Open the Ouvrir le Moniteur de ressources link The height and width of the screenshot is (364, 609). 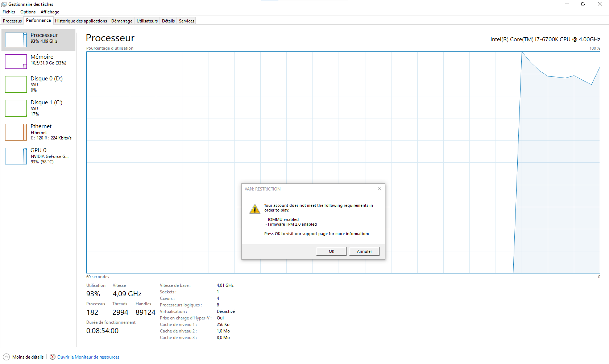click(x=88, y=357)
